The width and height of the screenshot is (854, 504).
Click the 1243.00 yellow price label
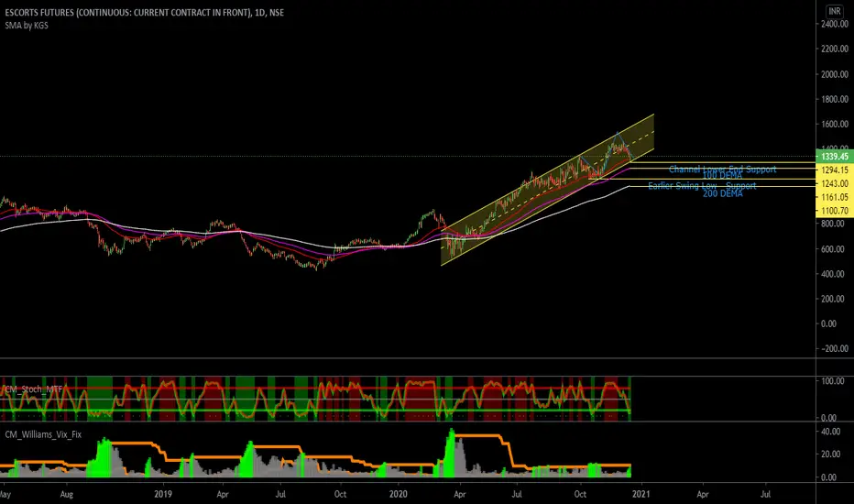coord(833,183)
